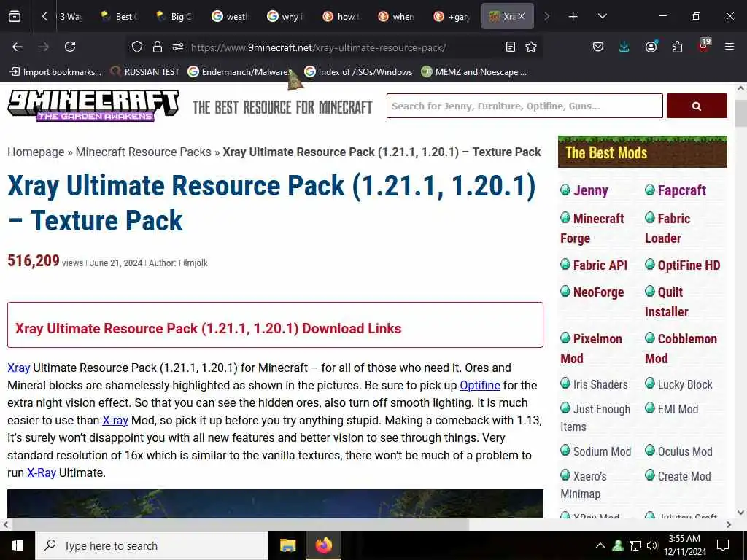
Task: Open Endermanch/Malware bookmark
Action: pos(239,72)
